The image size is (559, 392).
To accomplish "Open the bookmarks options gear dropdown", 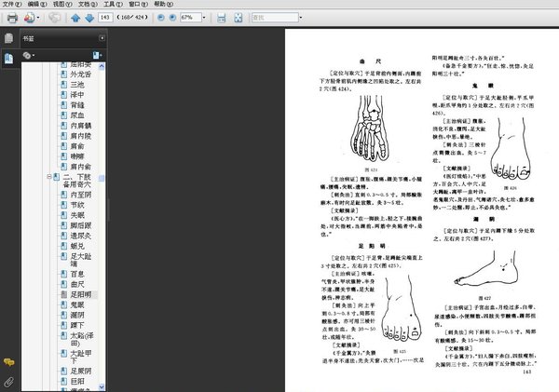I will tap(29, 55).
